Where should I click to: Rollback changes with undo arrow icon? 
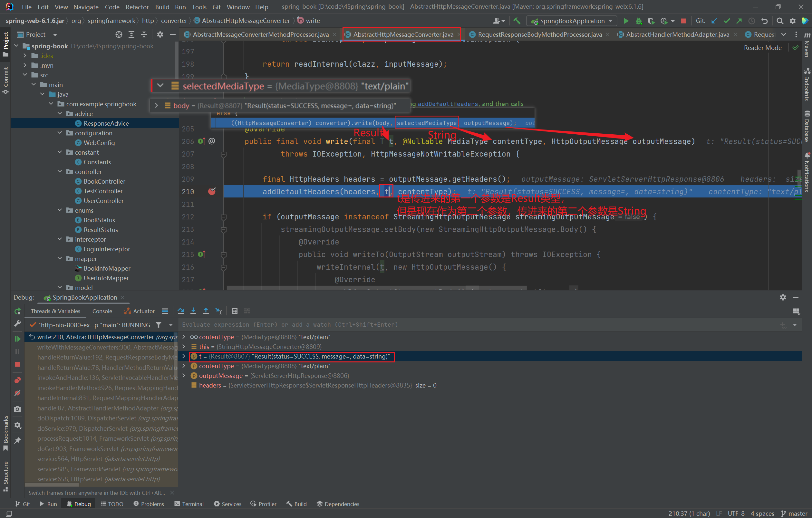click(764, 21)
